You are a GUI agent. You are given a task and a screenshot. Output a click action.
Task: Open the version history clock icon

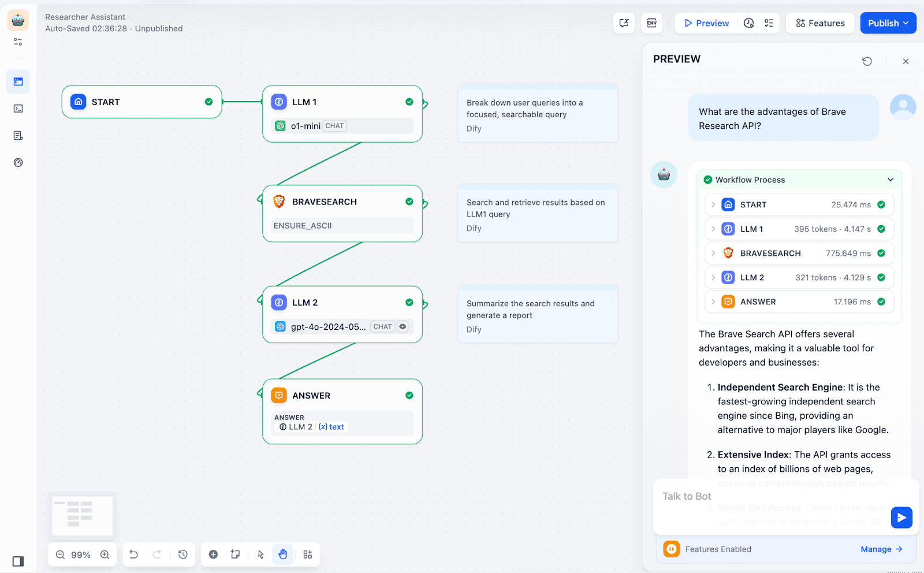[x=183, y=555]
